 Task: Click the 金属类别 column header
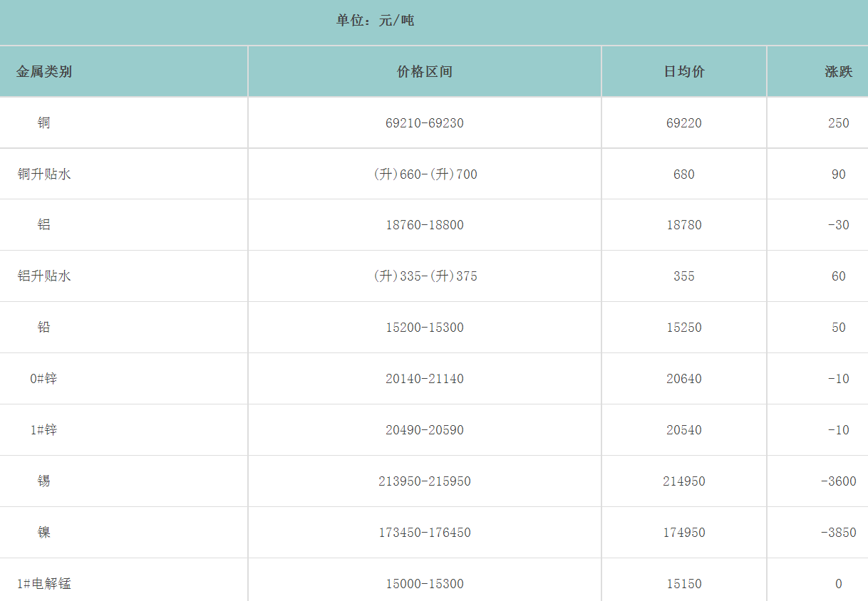click(44, 72)
